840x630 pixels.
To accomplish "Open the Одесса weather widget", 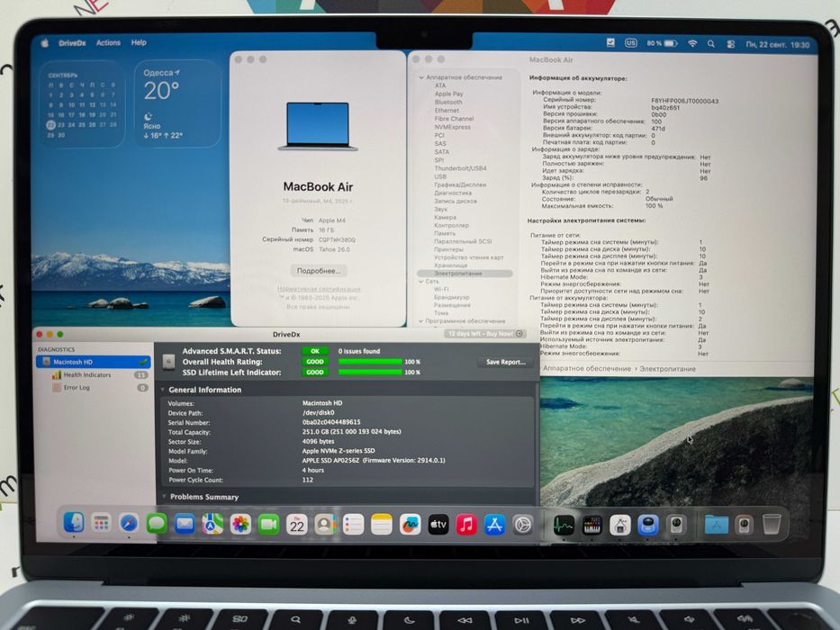I will click(177, 103).
